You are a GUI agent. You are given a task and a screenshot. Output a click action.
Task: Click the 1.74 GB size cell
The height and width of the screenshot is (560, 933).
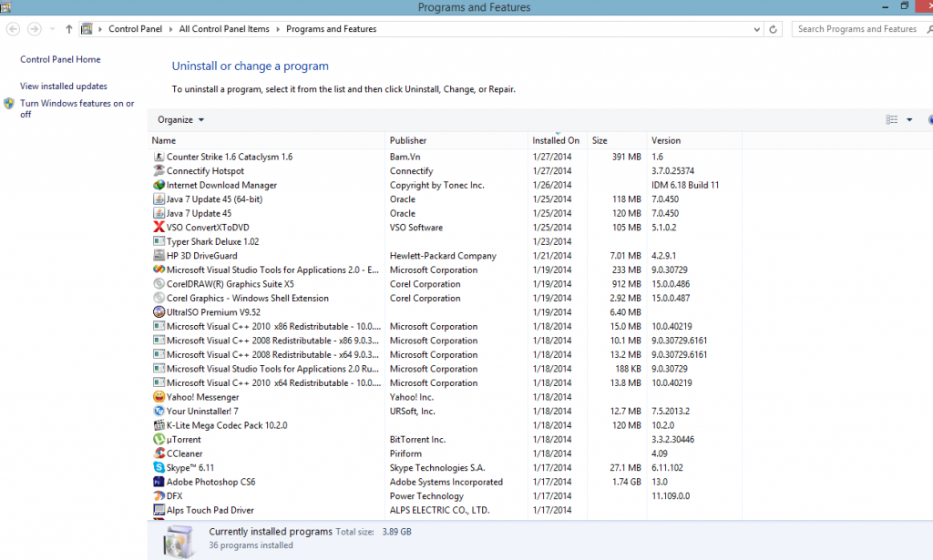(x=627, y=482)
